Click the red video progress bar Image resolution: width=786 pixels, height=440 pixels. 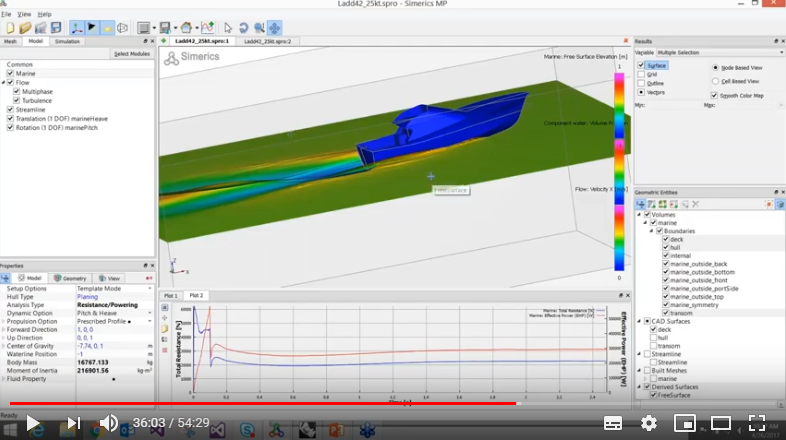click(263, 403)
